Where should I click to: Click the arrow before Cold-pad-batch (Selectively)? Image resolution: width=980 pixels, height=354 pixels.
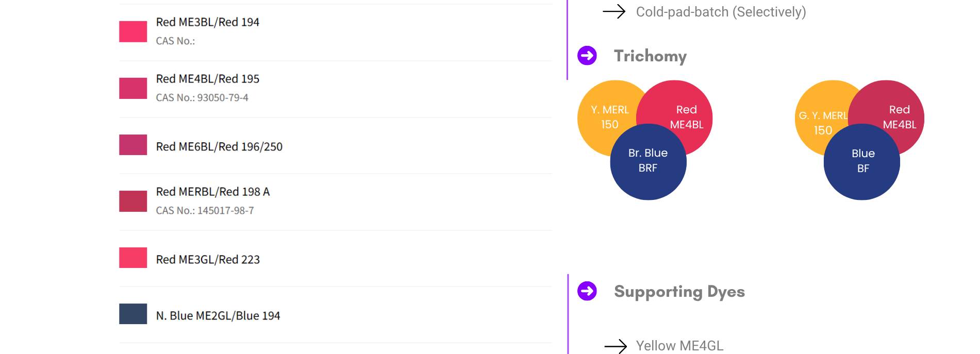click(x=614, y=11)
